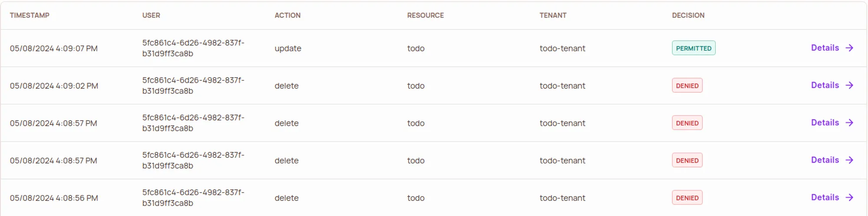Click the DENIED badge in the 4:09:02 PM row
Image resolution: width=868 pixels, height=216 pixels.
pos(687,85)
